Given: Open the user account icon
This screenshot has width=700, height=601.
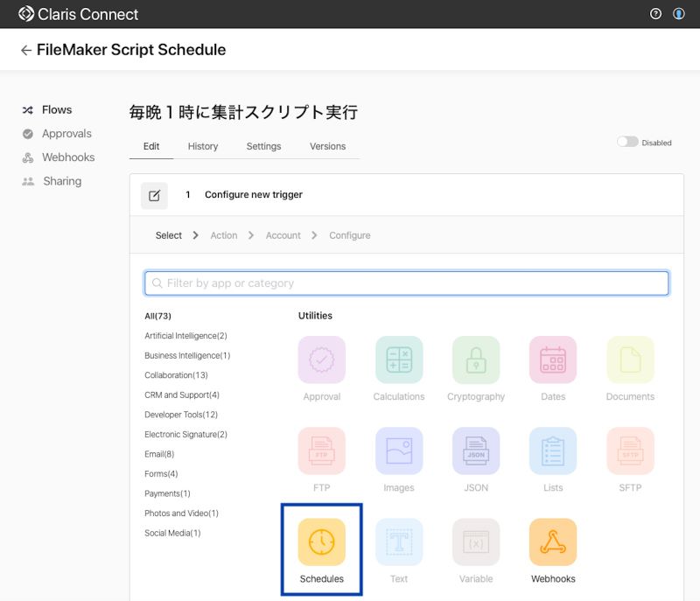Looking at the screenshot, I should (679, 14).
